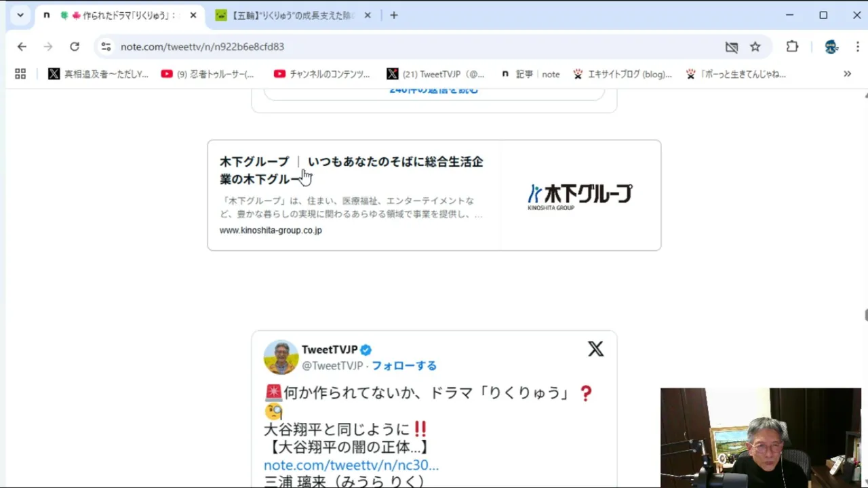868x488 pixels.
Task: Open the ボーっと生きてんじゃね bookmark
Action: [736, 74]
